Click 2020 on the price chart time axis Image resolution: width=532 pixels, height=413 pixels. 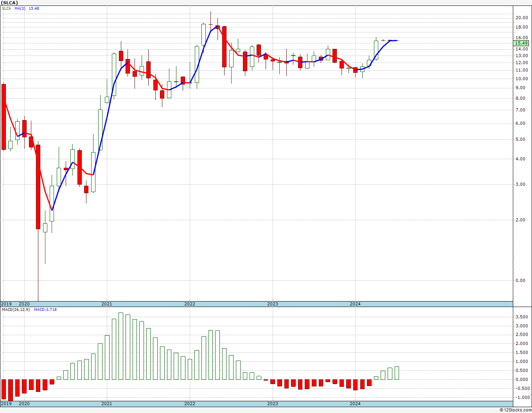tap(24, 304)
